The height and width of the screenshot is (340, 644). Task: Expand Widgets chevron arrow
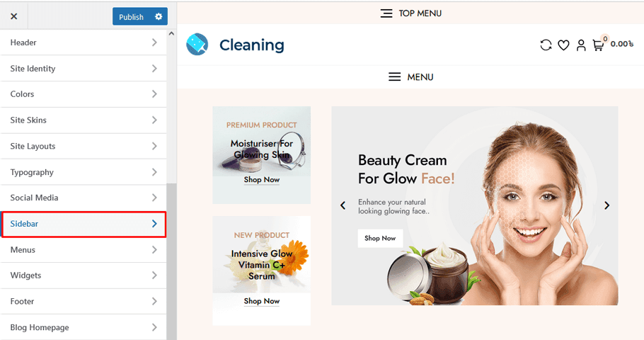[x=154, y=275]
